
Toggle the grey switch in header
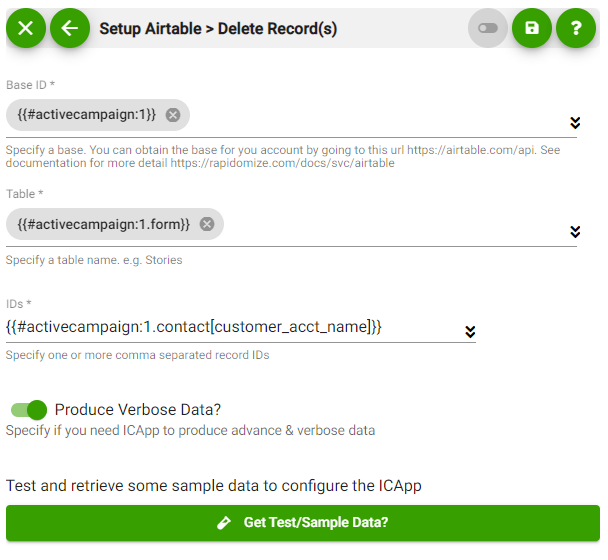[488, 28]
